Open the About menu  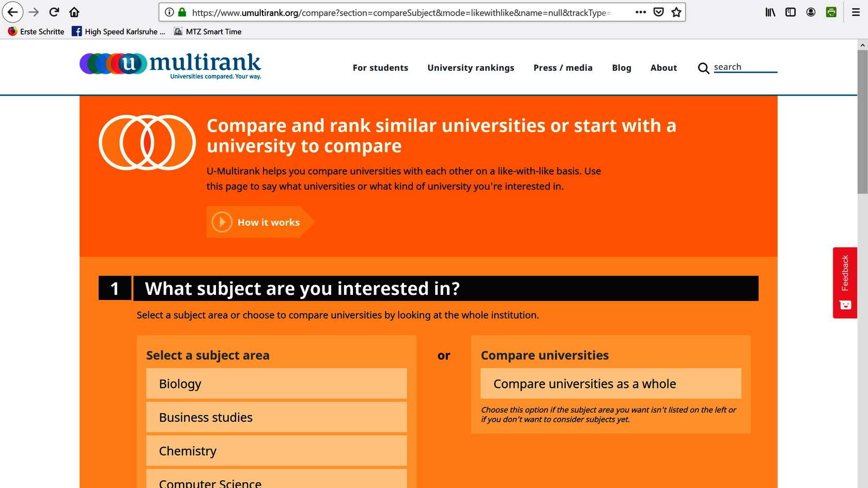663,68
